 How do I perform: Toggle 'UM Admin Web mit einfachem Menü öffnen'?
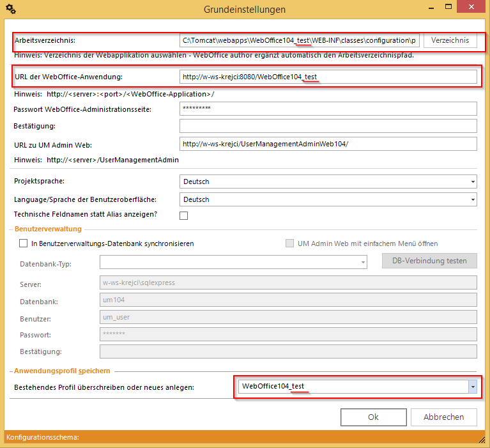click(289, 243)
